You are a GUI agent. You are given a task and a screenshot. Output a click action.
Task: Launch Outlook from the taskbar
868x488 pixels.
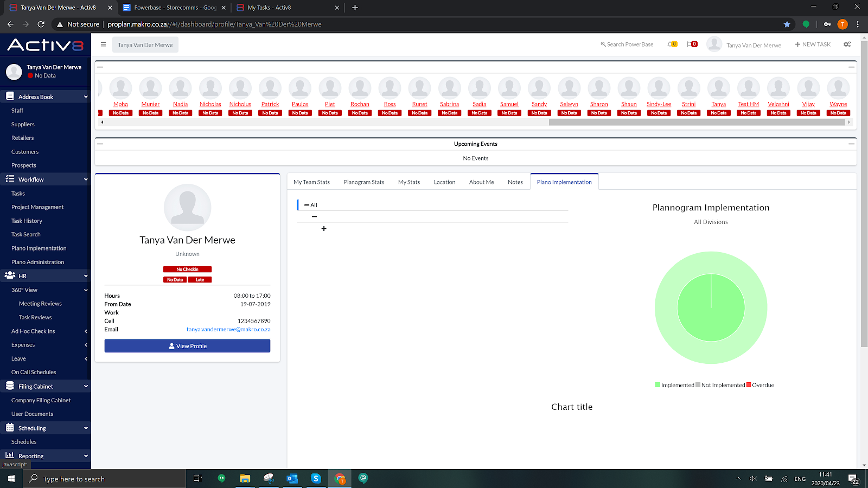292,479
